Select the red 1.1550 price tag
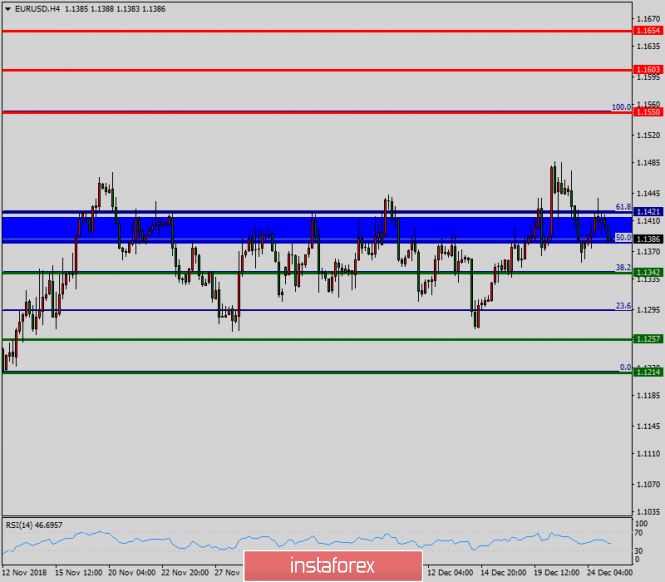The width and height of the screenshot is (665, 582). (x=648, y=112)
